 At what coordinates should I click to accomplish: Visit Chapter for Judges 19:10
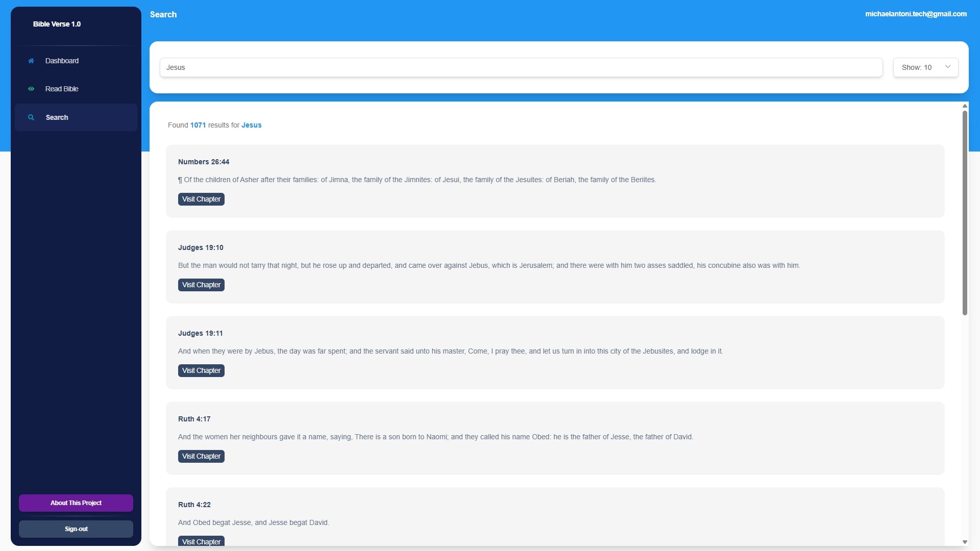click(x=201, y=285)
